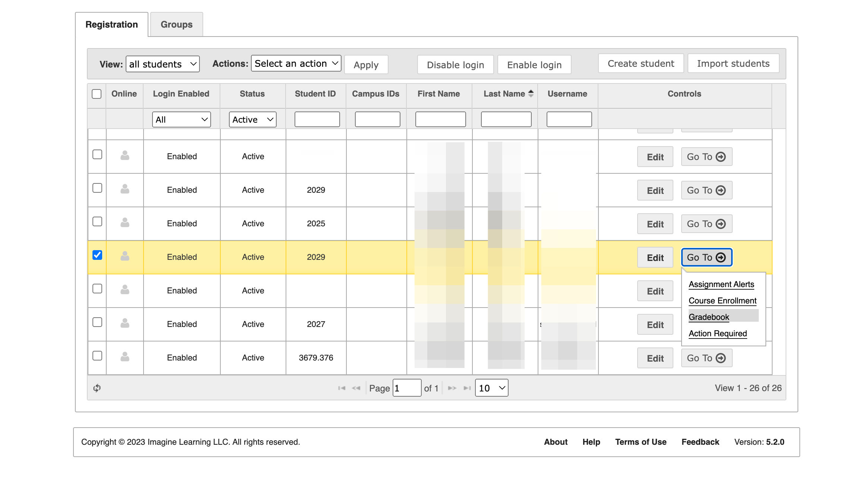The height and width of the screenshot is (488, 868).
Task: Click online status icon of student 2025
Action: coord(125,223)
